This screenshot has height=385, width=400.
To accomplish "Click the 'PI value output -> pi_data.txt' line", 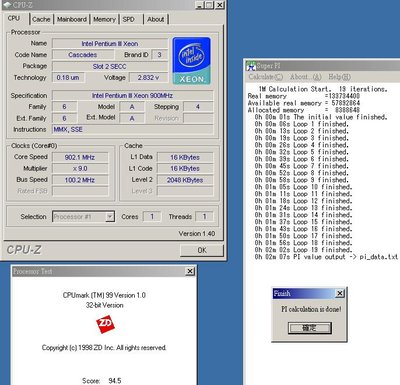I will click(x=326, y=257).
